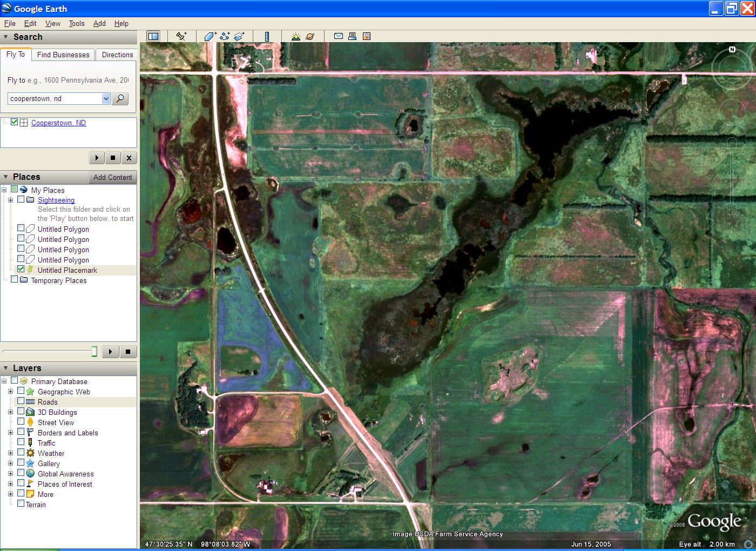This screenshot has width=756, height=551.
Task: Open the Edit menu
Action: (30, 23)
